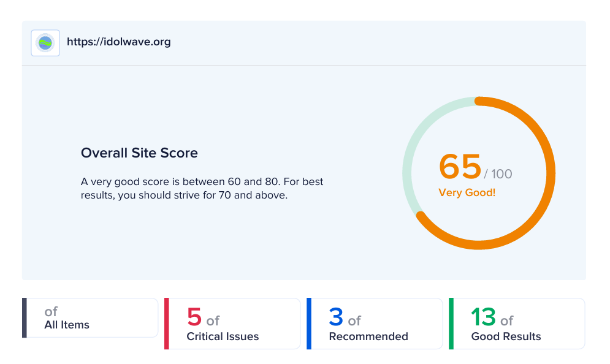The height and width of the screenshot is (364, 610).
Task: Open the https://idolwave.org URL
Action: (x=119, y=42)
